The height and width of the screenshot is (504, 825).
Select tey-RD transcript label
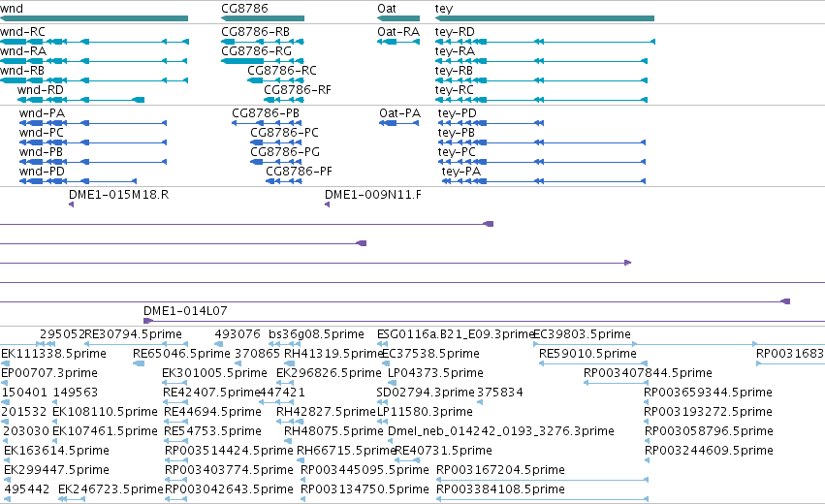click(455, 32)
